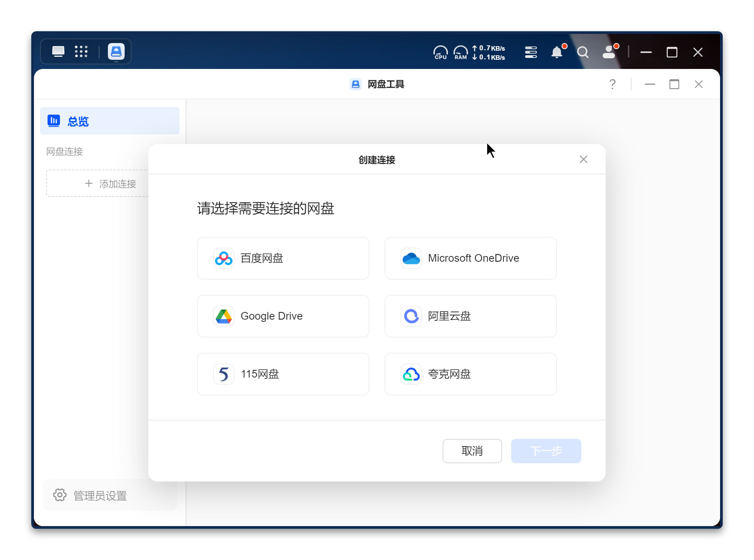The width and height of the screenshot is (754, 560).
Task: Click the 下一步 next button
Action: click(x=546, y=451)
